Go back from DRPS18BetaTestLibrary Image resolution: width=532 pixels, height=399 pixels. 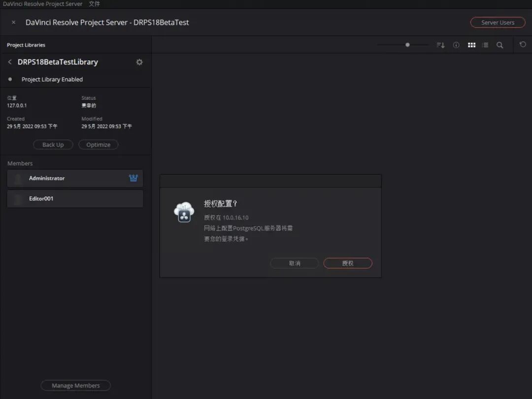(10, 62)
